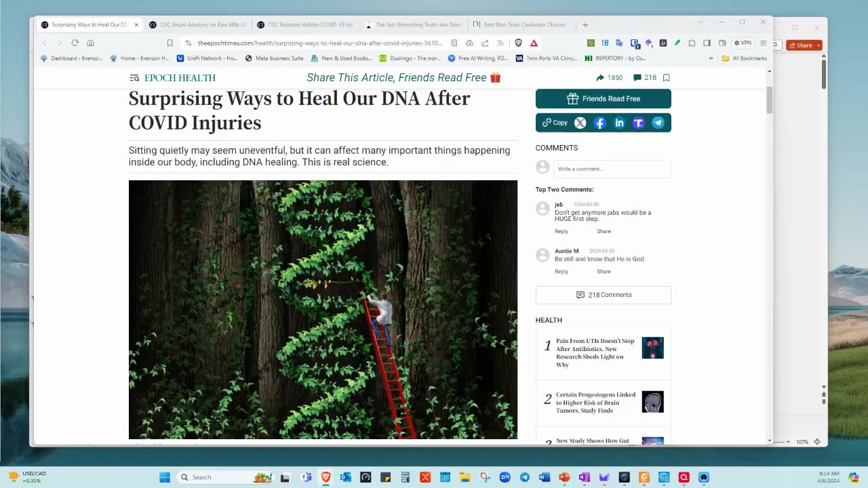
Task: Share this page from address bar
Action: [485, 43]
